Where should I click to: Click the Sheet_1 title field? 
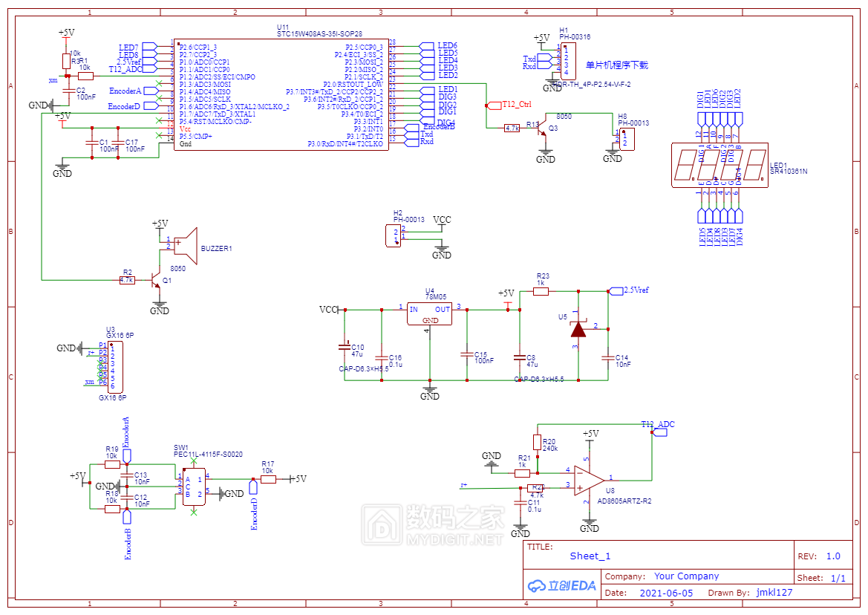tap(590, 556)
